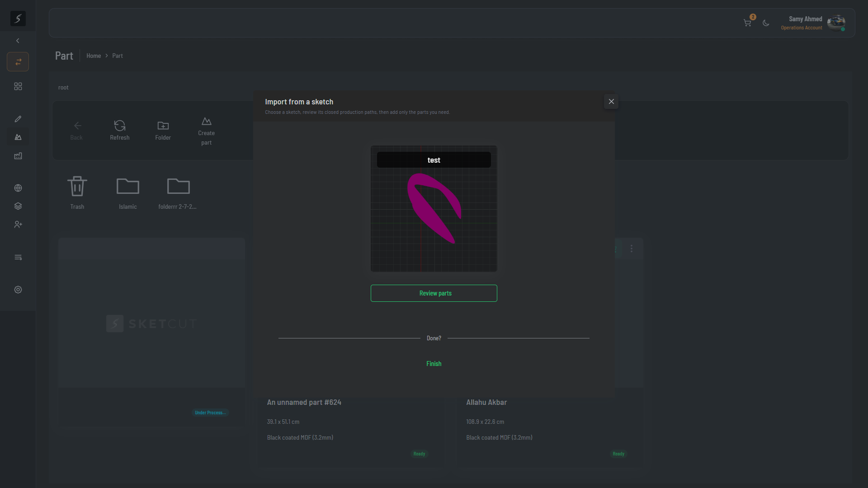Select the pencil sketch icon in sidebar
Image resolution: width=868 pixels, height=488 pixels.
click(x=18, y=119)
